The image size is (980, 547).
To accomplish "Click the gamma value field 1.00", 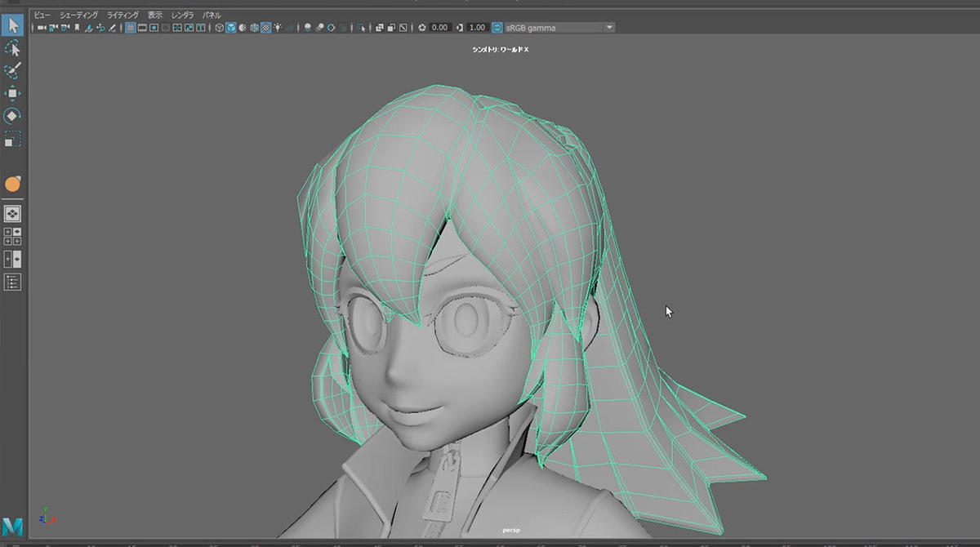I will 478,28.
